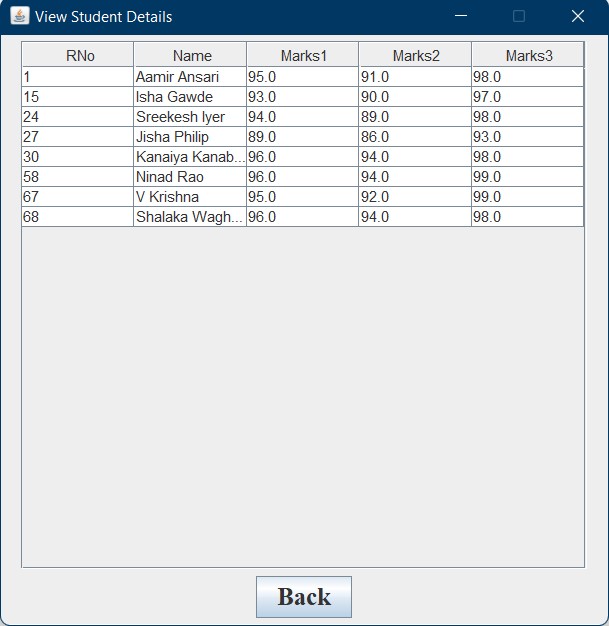Click Marks1 value 96.0 in roll 30 row
The height and width of the screenshot is (626, 609).
pyautogui.click(x=303, y=156)
